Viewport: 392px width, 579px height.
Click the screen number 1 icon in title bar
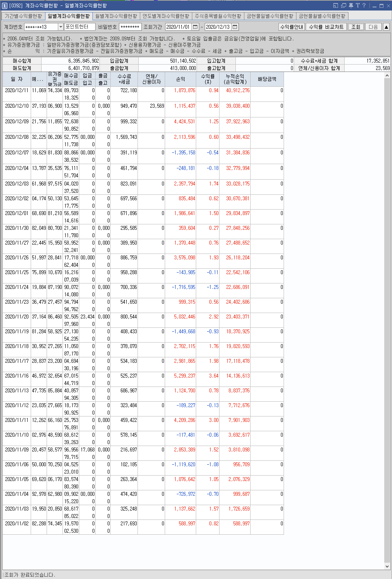tap(5, 6)
